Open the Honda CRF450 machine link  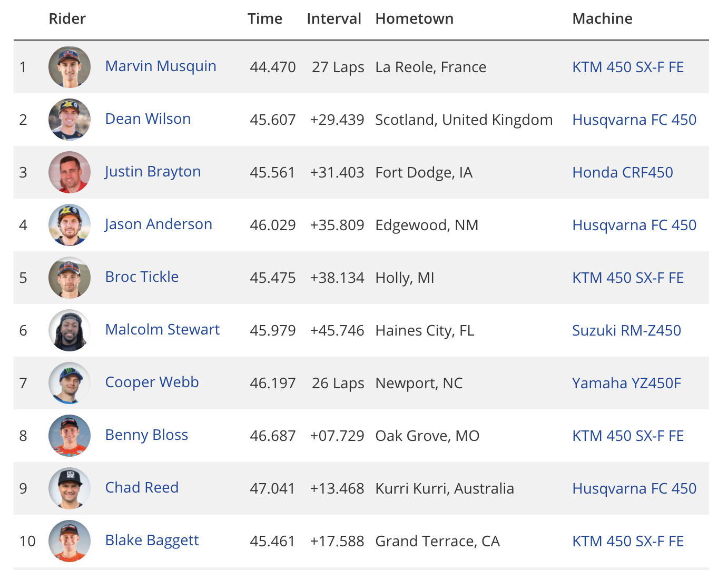(623, 173)
